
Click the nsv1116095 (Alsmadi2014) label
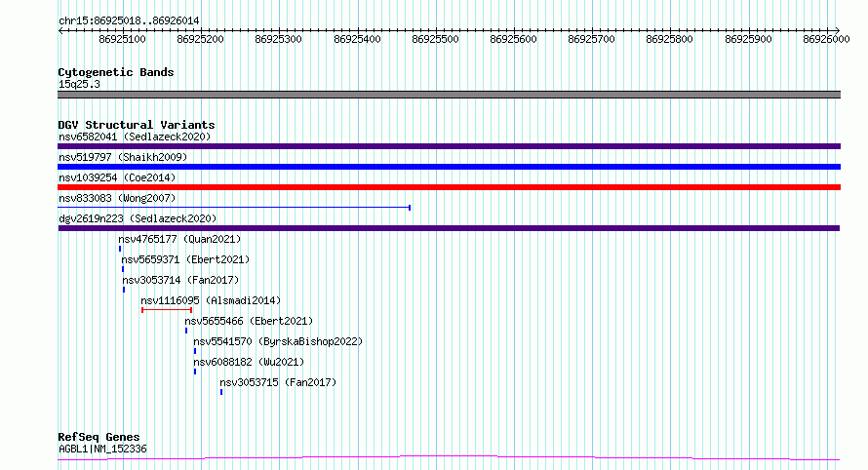pos(211,300)
